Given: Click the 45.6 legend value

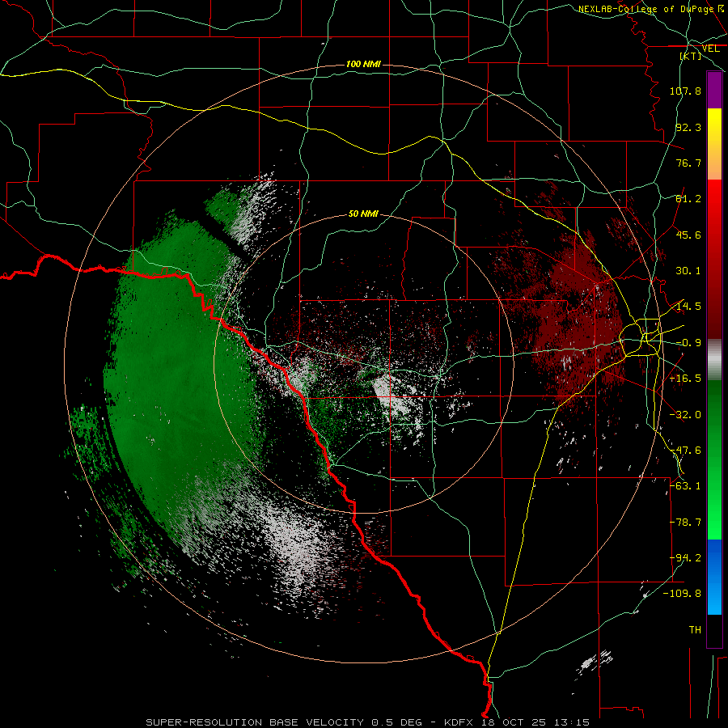Looking at the screenshot, I should pos(688,235).
